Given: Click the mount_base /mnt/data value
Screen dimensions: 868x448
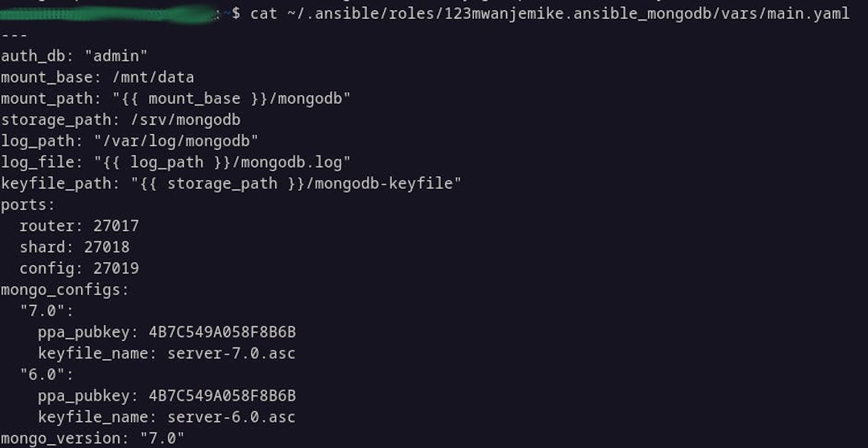Looking at the screenshot, I should coord(153,77).
